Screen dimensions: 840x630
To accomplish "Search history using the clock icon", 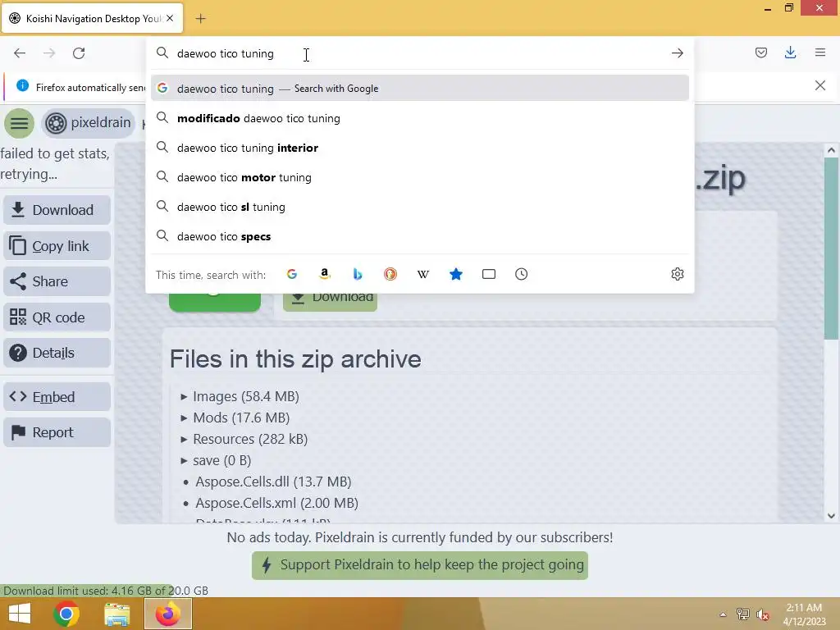I will click(x=521, y=274).
